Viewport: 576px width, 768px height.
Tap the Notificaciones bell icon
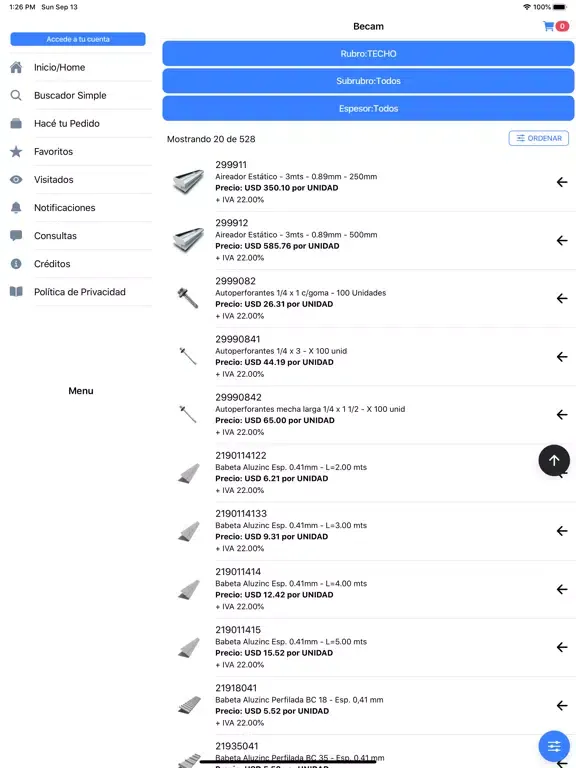pyautogui.click(x=16, y=208)
